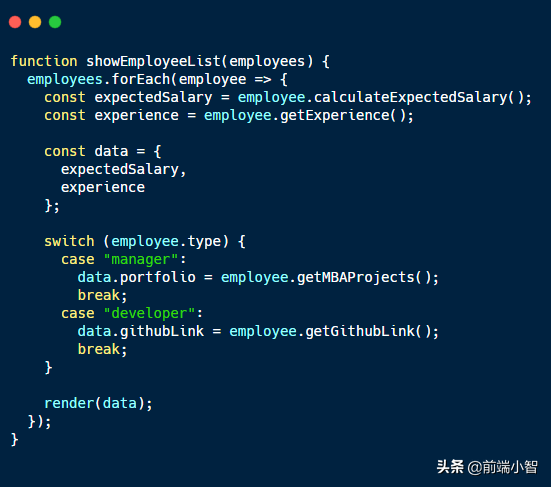Screen dimensions: 551x487
Task: Click the "manager" string literal
Action: 141,259
